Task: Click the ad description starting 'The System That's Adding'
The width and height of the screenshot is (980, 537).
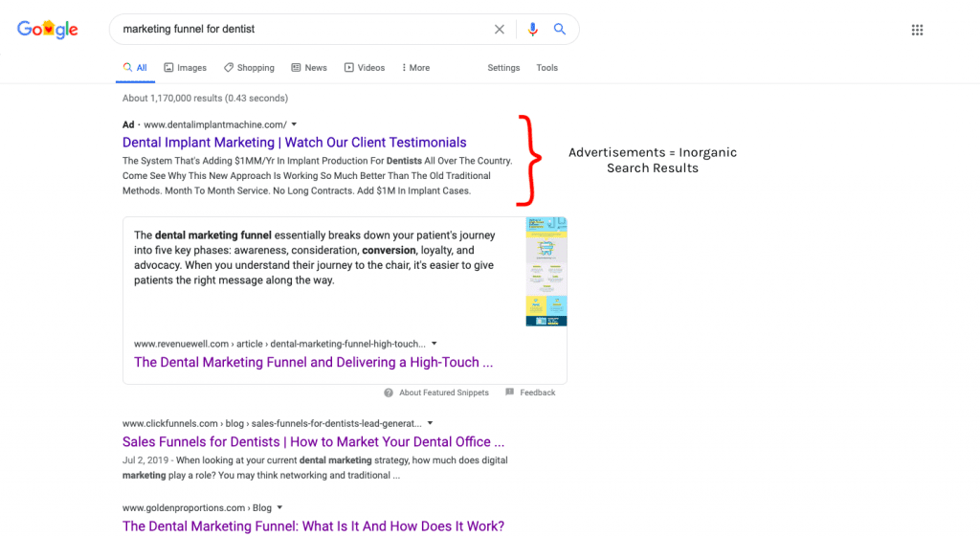Action: [318, 176]
